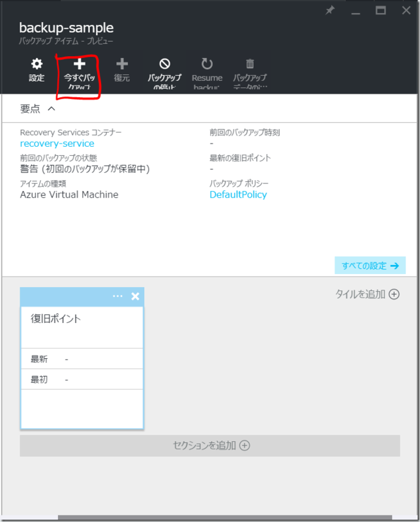Image resolution: width=420 pixels, height=522 pixels.
Task: Open the 復旧ポイント tile
Action: click(x=82, y=358)
